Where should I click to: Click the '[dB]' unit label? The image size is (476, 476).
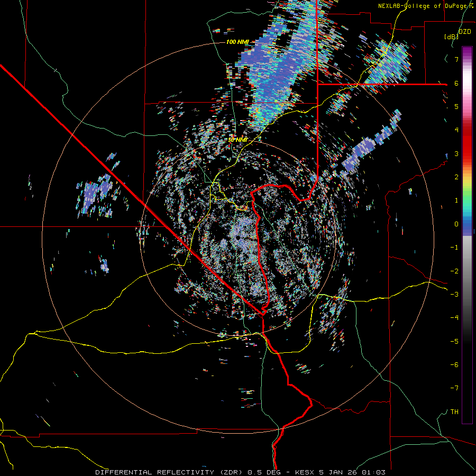451,37
